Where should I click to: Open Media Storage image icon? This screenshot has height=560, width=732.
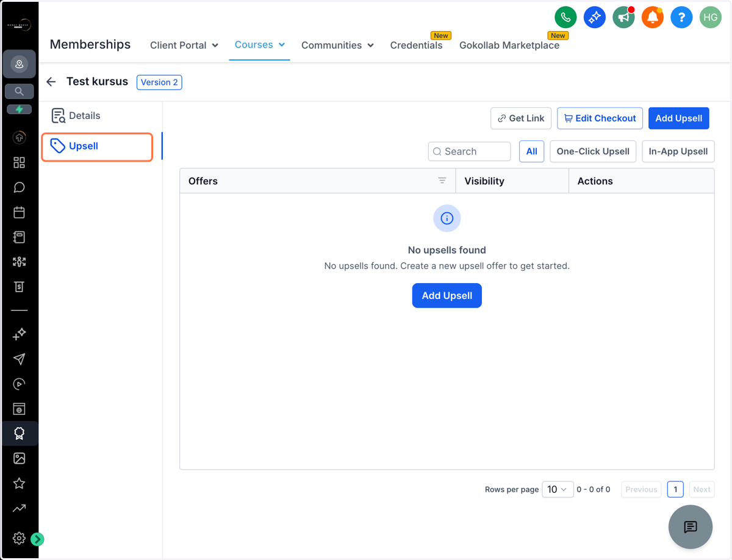click(19, 458)
